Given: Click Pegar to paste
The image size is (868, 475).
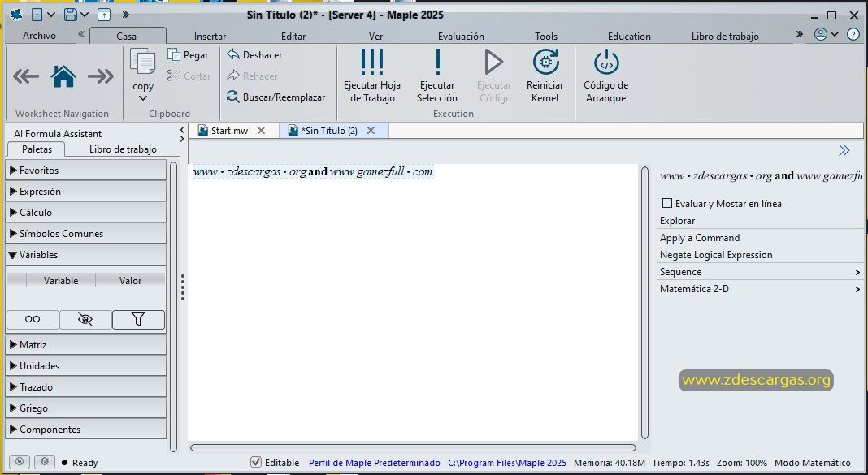Looking at the screenshot, I should [189, 54].
